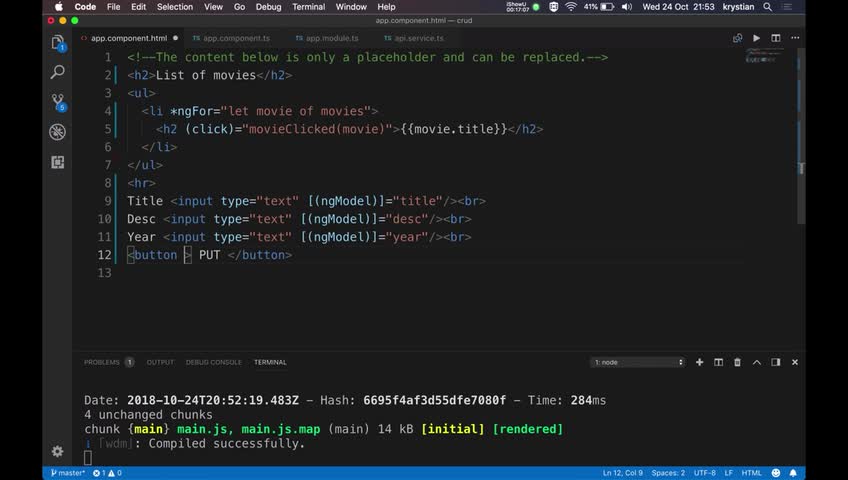848x480 pixels.
Task: Click the minimap code preview
Action: pos(763,56)
